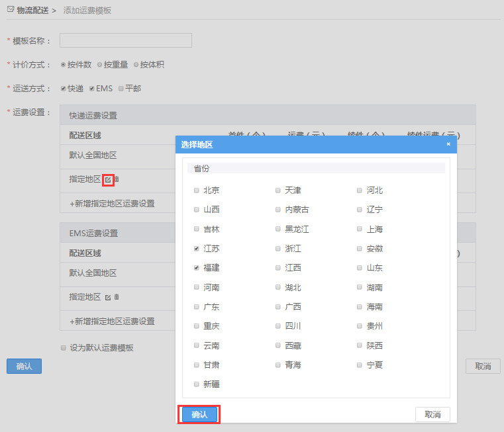504x432 pixels.
Task: Select the 上海 checkbox
Action: click(x=360, y=230)
